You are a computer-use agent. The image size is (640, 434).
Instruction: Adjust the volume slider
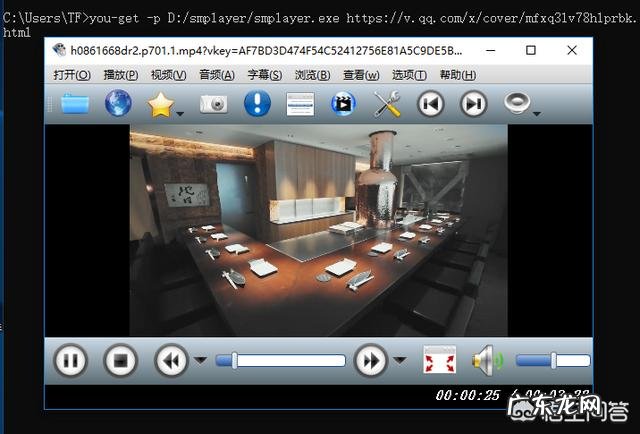(x=553, y=361)
